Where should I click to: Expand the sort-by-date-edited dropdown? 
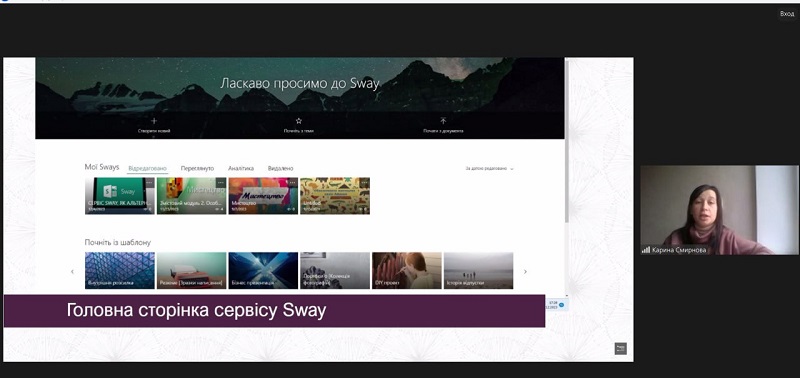(489, 168)
